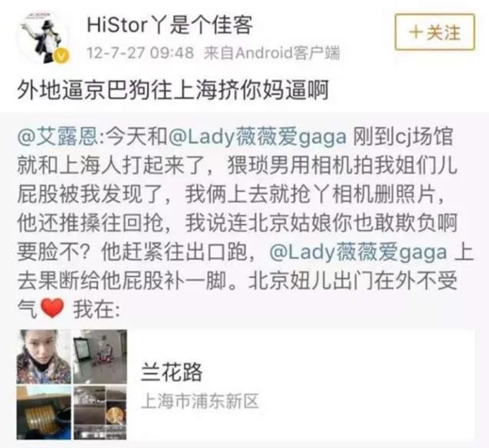Screen dimensions: 489x448
Task: View the woman's face selfie thumbnail
Action: coord(44,357)
